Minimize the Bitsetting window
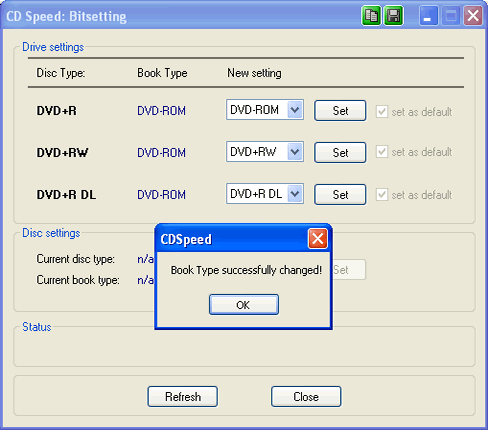The image size is (488, 430). click(x=428, y=16)
